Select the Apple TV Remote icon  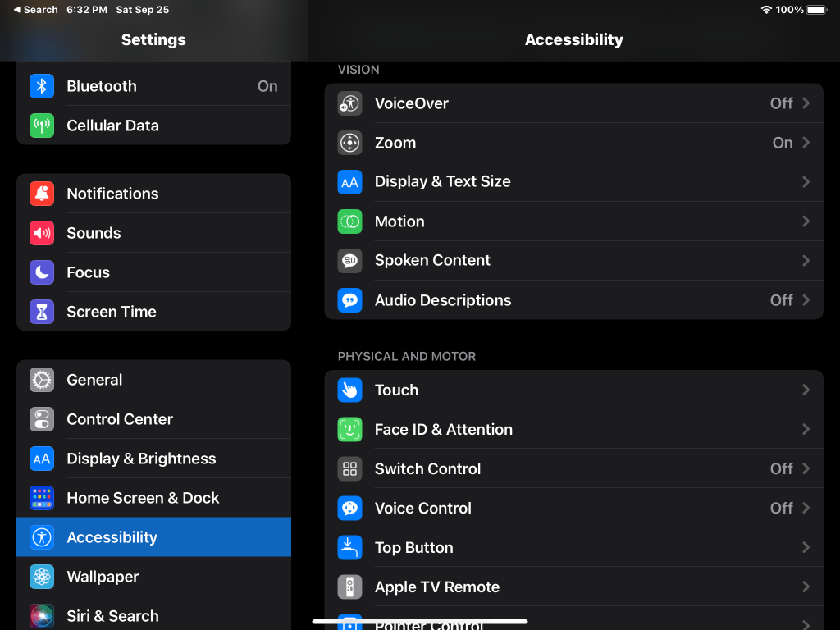(x=350, y=587)
